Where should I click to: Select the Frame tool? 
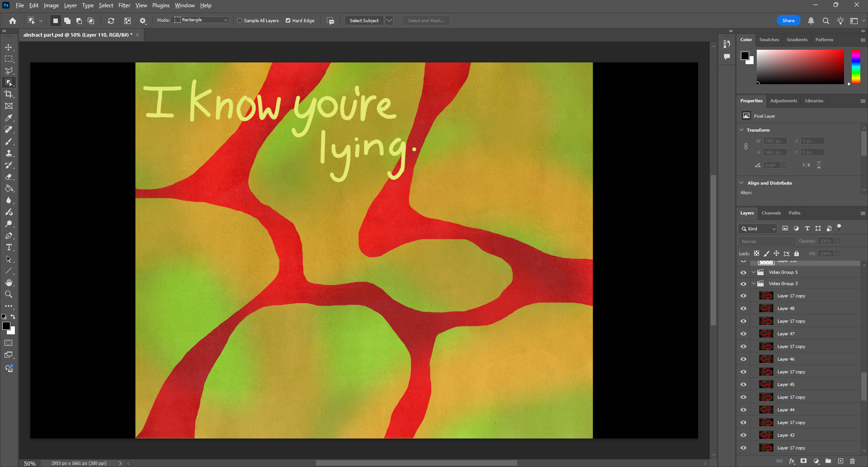click(9, 106)
